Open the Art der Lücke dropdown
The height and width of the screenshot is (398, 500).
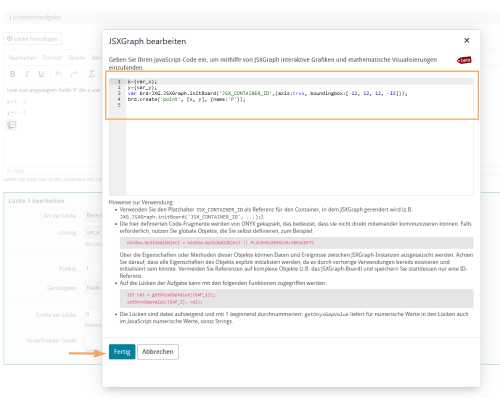[x=93, y=216]
